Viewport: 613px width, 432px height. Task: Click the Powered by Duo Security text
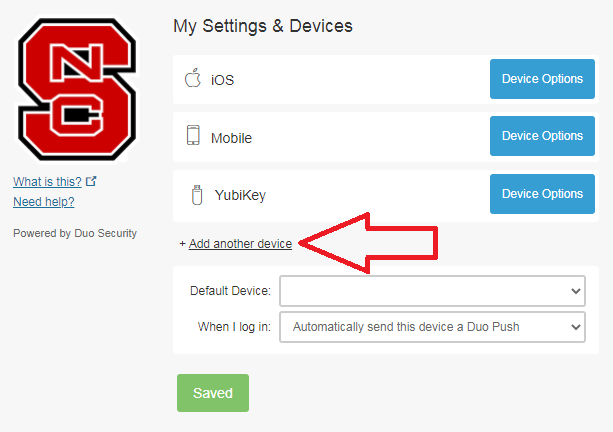pos(75,233)
